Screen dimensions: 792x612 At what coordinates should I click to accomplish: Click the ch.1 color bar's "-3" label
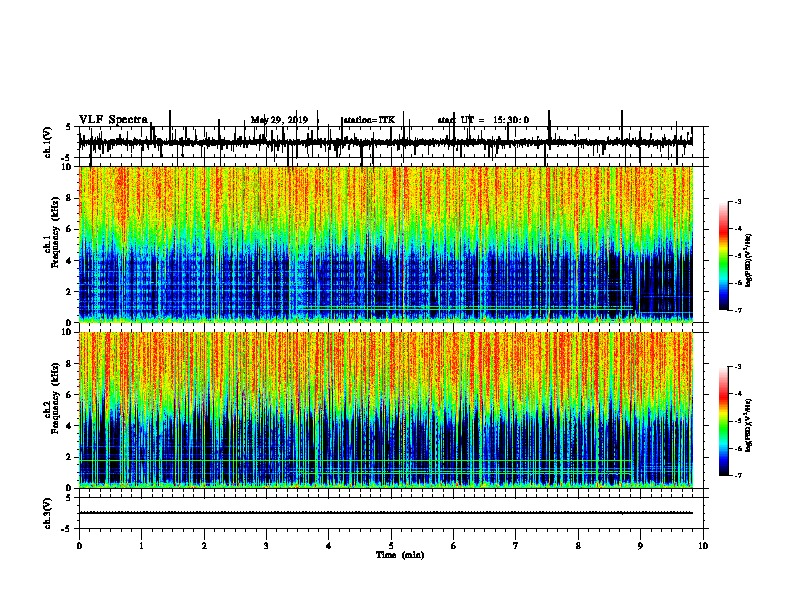coord(738,201)
